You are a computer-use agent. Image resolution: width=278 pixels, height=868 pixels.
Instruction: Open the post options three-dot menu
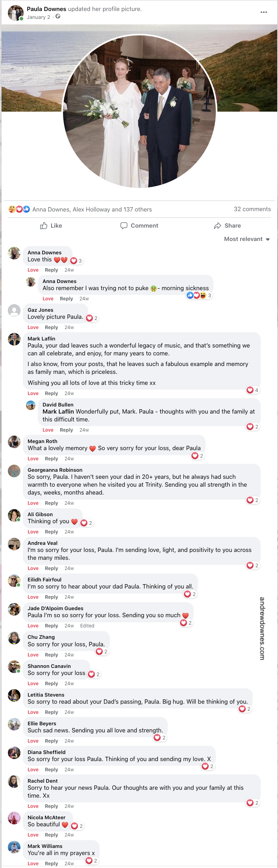coord(264,12)
